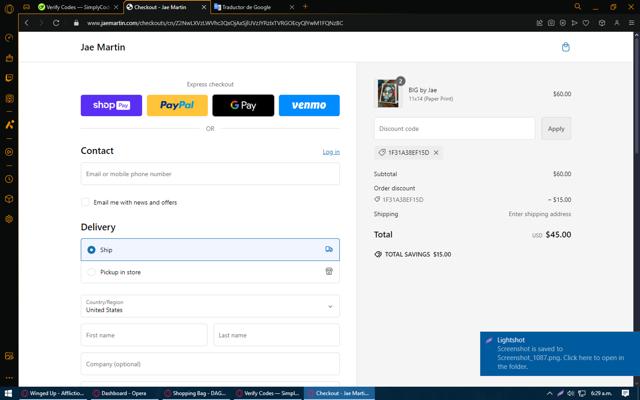Click the truck icon in Ship option
Viewport: 640px width, 400px height.
coord(329,249)
